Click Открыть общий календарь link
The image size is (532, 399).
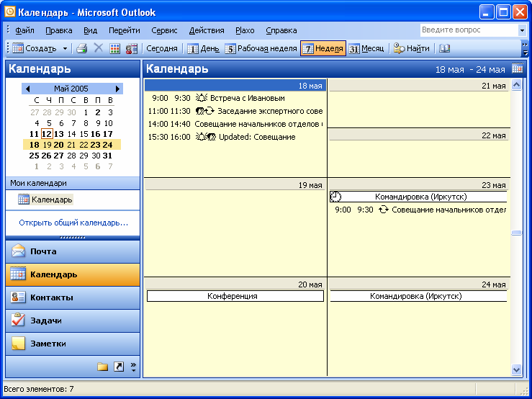click(73, 223)
